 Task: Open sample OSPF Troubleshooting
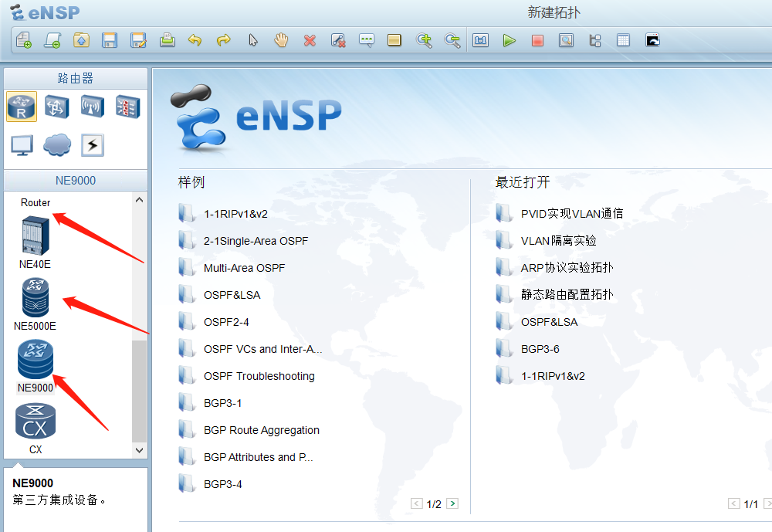click(x=259, y=376)
